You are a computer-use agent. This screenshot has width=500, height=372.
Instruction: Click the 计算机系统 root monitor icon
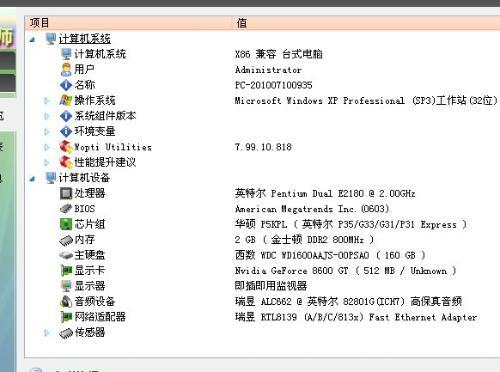point(51,39)
